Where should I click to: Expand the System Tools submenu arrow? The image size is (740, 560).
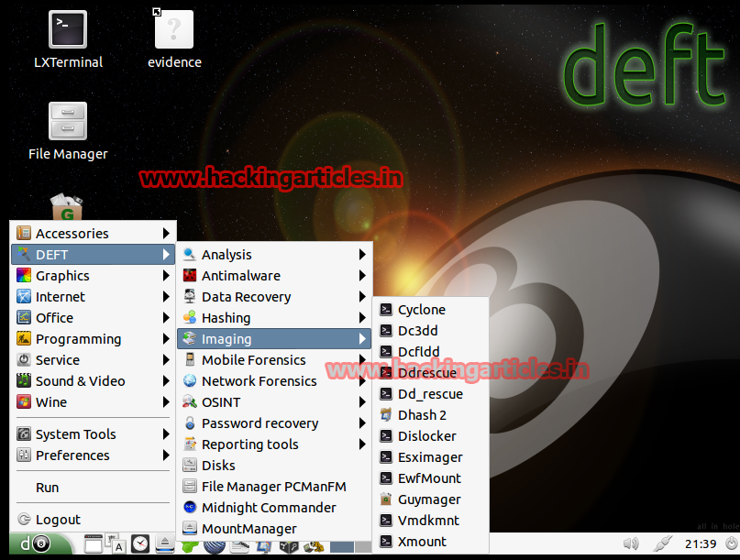coord(166,434)
